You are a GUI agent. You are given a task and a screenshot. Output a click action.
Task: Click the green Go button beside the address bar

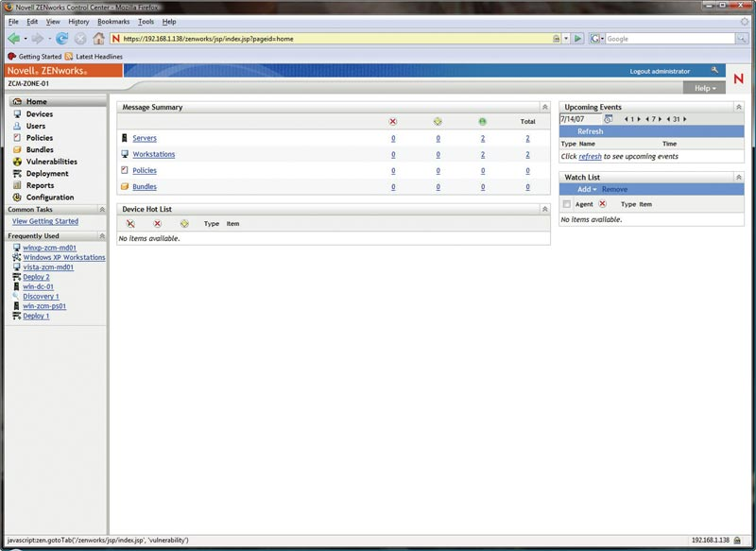577,39
